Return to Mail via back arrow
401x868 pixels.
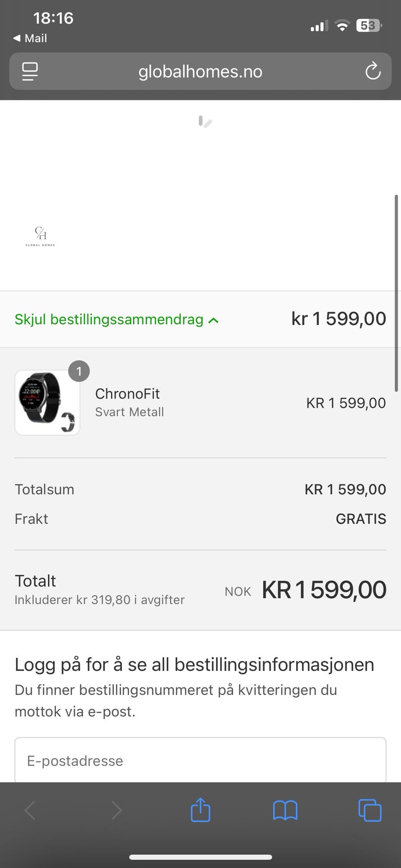pos(30,38)
